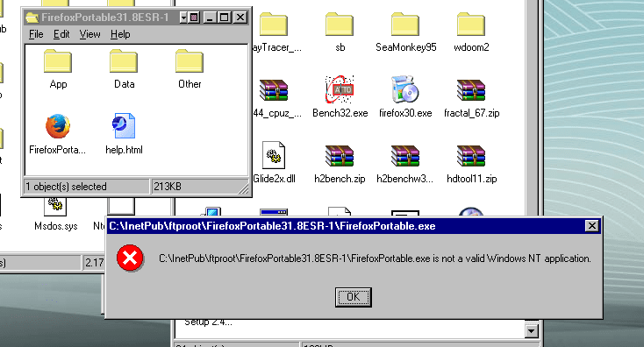
Task: Select the Bench32.exe icon
Action: tap(340, 89)
